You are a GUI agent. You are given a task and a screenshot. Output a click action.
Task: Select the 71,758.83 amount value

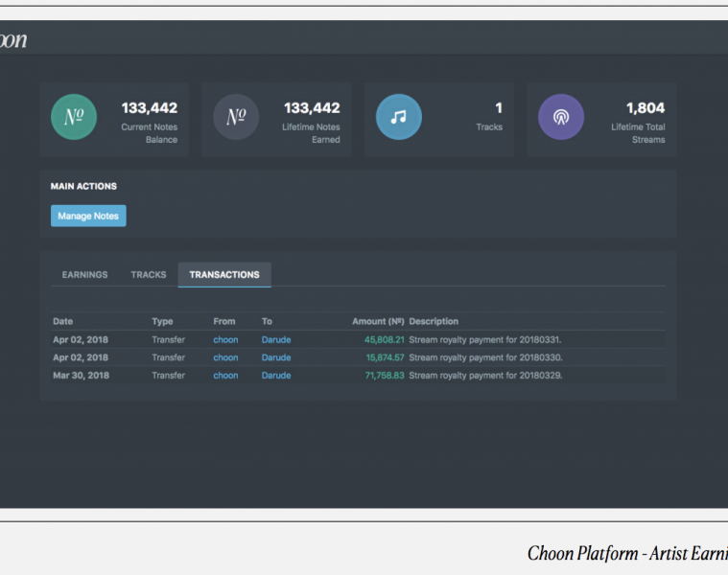385,376
